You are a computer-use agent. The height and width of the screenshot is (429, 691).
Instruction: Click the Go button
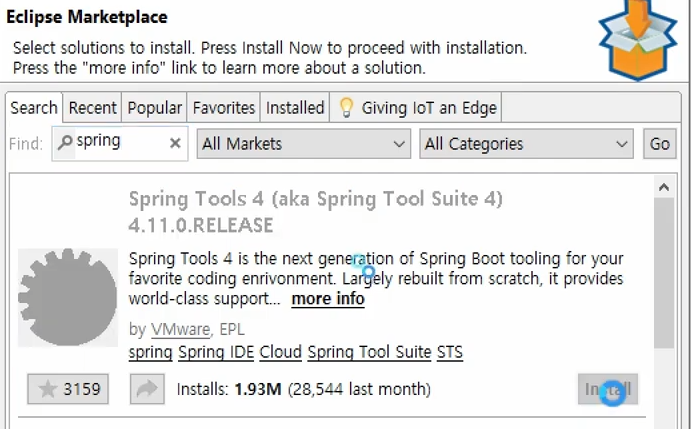click(x=659, y=144)
